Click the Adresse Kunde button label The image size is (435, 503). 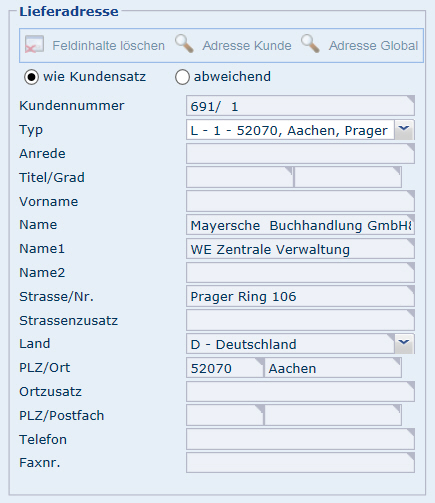pos(247,46)
